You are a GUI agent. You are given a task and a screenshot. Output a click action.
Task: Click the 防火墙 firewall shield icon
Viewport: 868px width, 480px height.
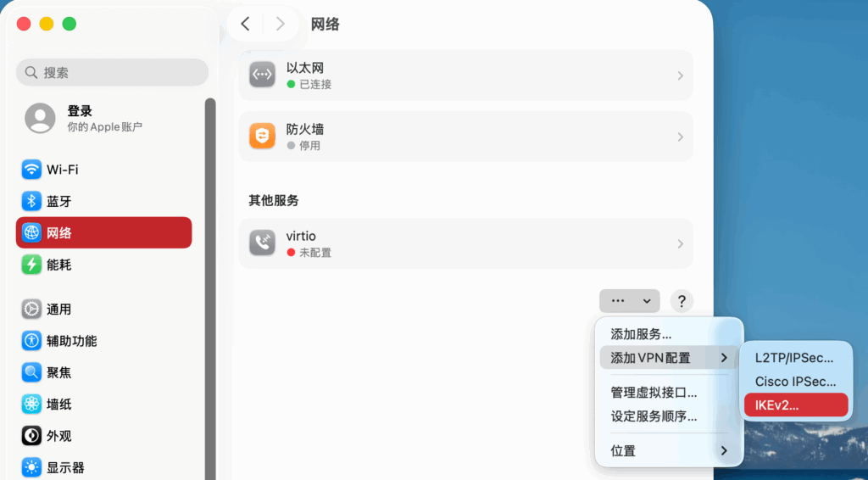263,137
